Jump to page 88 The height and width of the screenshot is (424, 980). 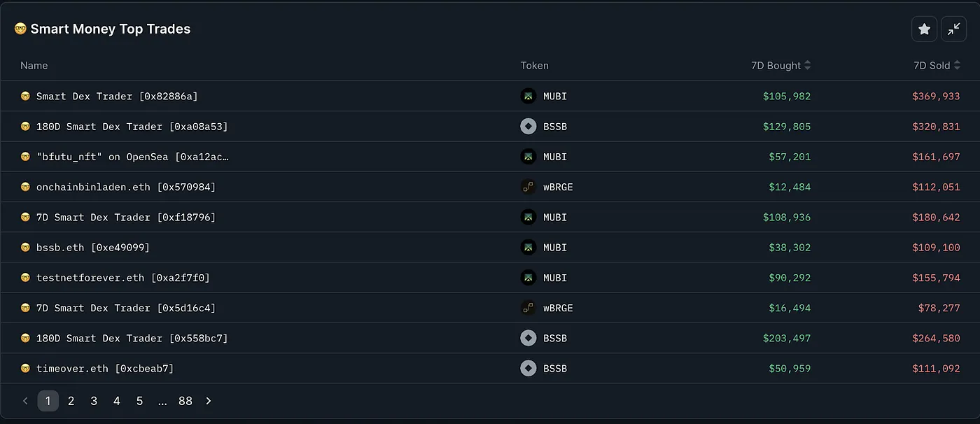coord(185,401)
